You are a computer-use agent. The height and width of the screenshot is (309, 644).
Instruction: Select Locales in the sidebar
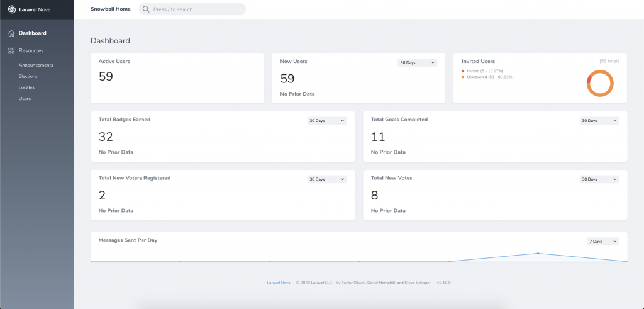pyautogui.click(x=26, y=87)
